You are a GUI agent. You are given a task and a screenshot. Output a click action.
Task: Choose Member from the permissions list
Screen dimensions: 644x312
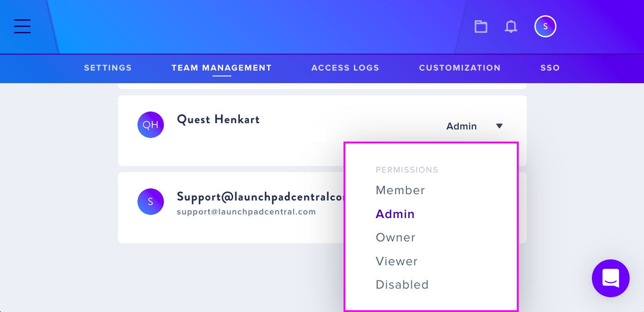coord(401,190)
